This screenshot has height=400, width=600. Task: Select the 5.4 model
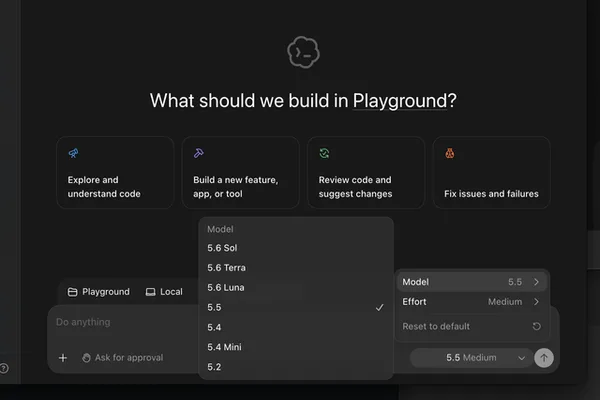(x=296, y=327)
